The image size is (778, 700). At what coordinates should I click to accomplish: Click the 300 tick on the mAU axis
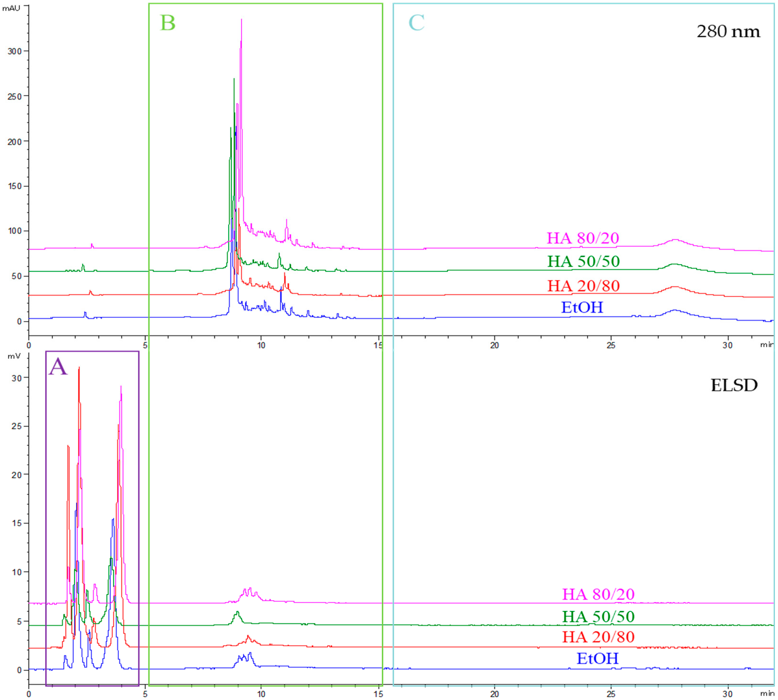(15, 51)
